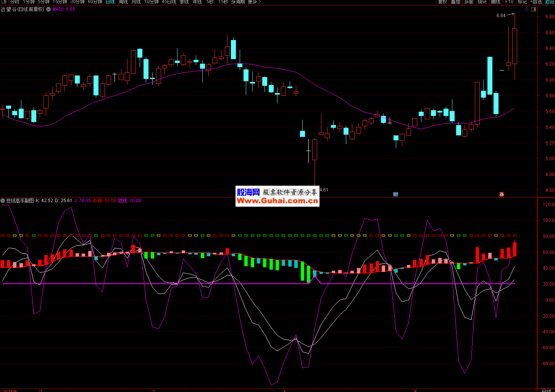
Task: Switch to the 15秒 period tab
Action: pyautogui.click(x=223, y=2)
